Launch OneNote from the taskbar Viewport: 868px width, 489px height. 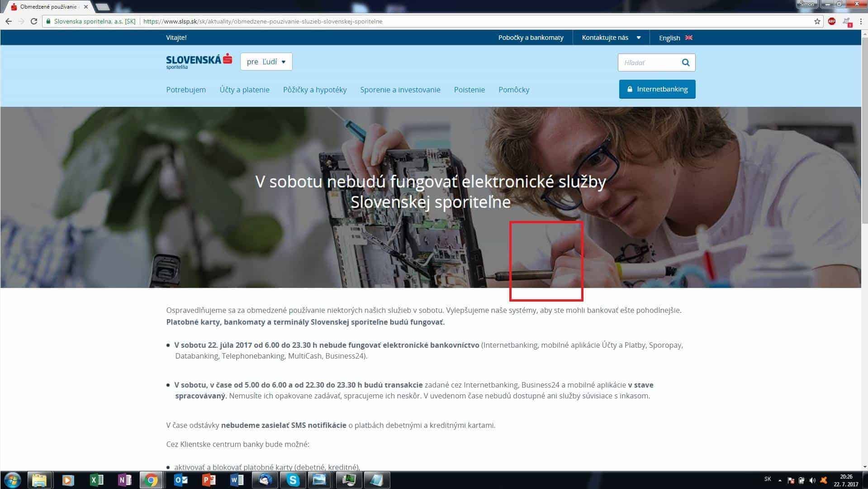click(x=124, y=480)
